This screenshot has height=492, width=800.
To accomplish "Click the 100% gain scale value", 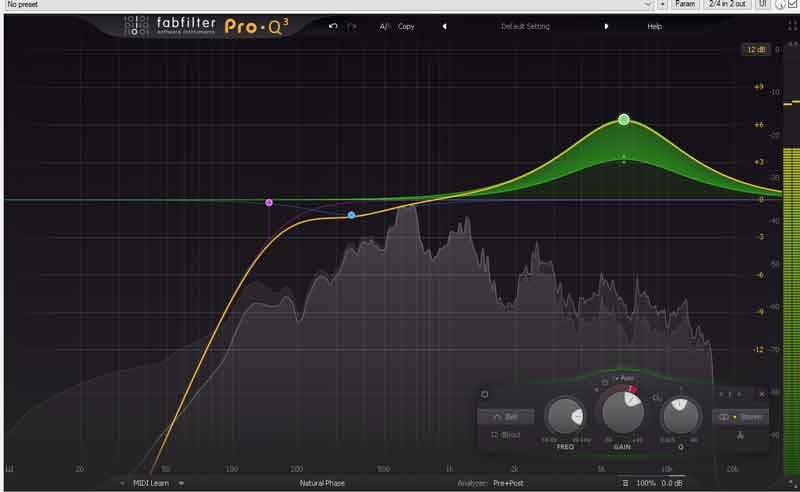I will click(645, 483).
